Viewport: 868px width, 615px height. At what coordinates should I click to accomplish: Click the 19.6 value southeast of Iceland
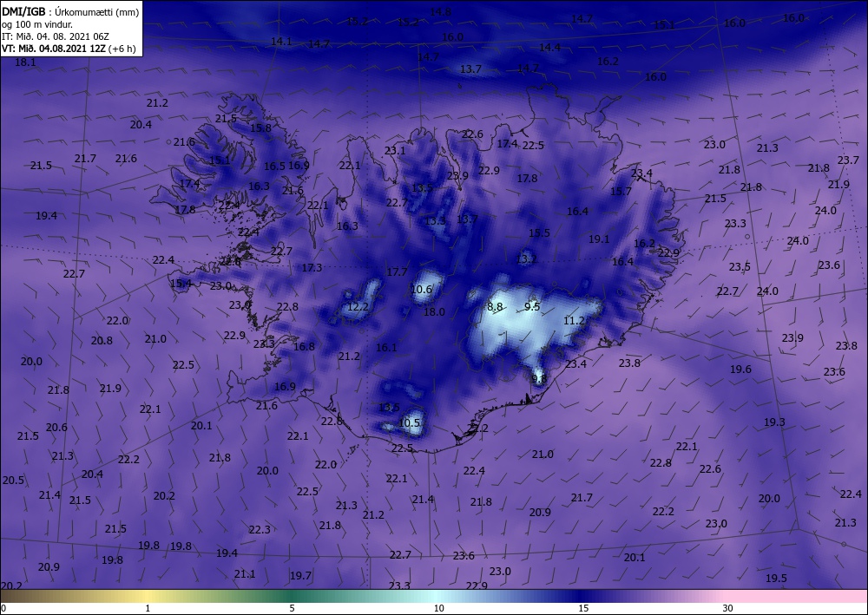740,370
